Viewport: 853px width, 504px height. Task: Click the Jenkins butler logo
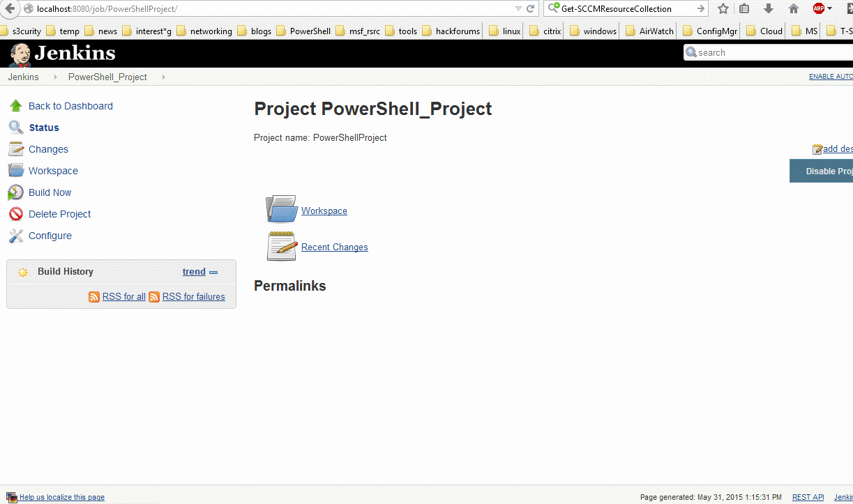click(20, 54)
